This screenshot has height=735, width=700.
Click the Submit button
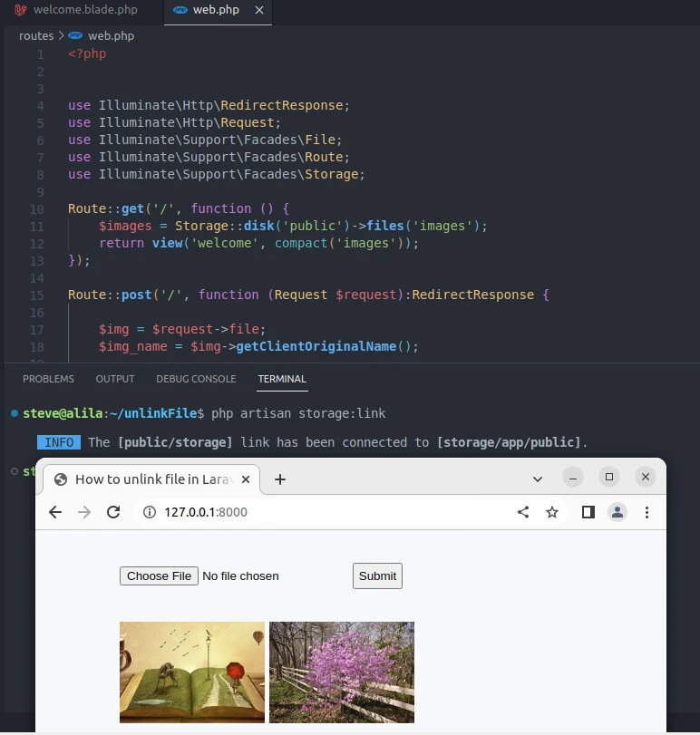[377, 576]
